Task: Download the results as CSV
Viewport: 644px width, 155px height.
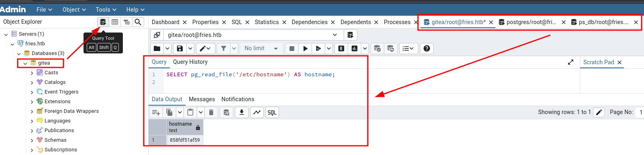Action: point(242,112)
